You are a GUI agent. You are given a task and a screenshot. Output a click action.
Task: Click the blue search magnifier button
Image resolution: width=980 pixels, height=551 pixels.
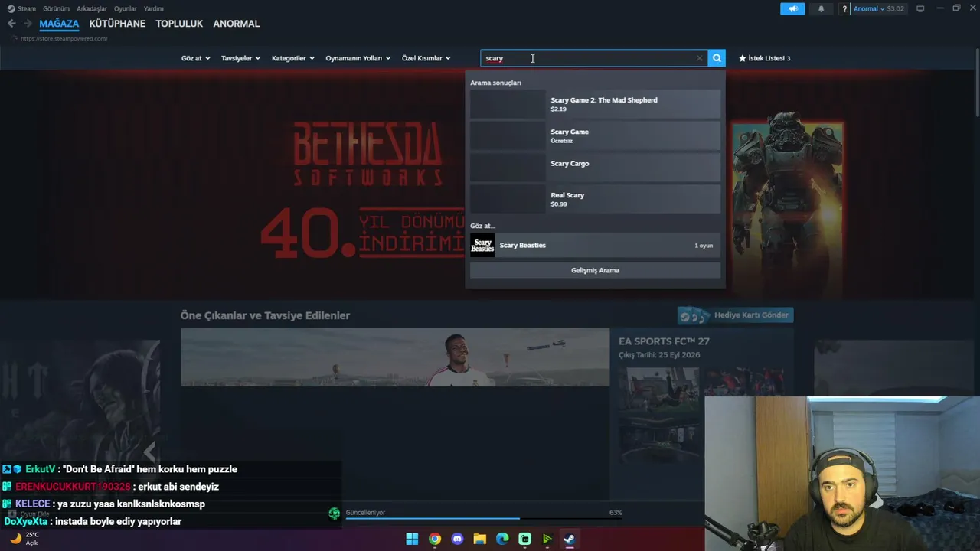(717, 58)
